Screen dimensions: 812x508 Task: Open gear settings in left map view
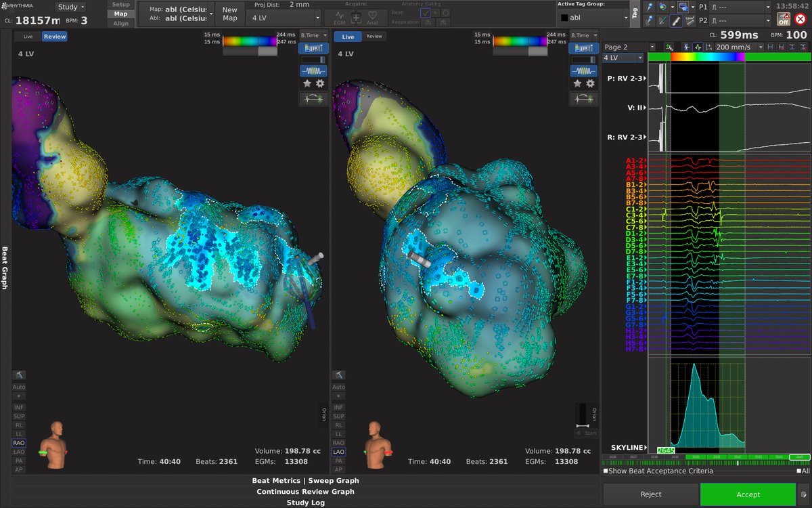[x=319, y=83]
